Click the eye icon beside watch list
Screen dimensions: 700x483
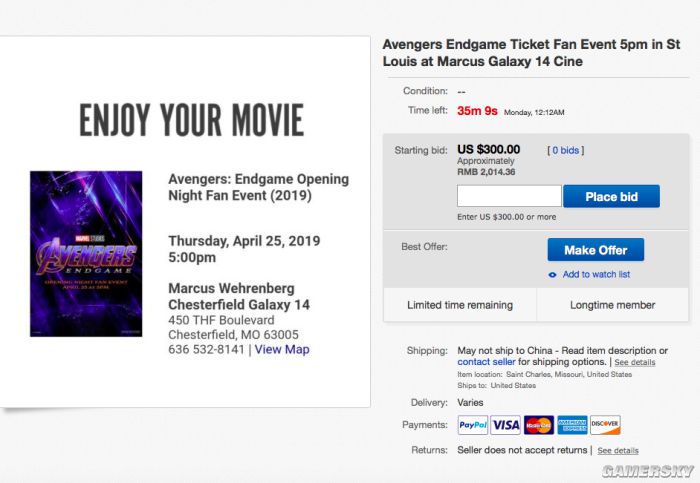pos(552,275)
